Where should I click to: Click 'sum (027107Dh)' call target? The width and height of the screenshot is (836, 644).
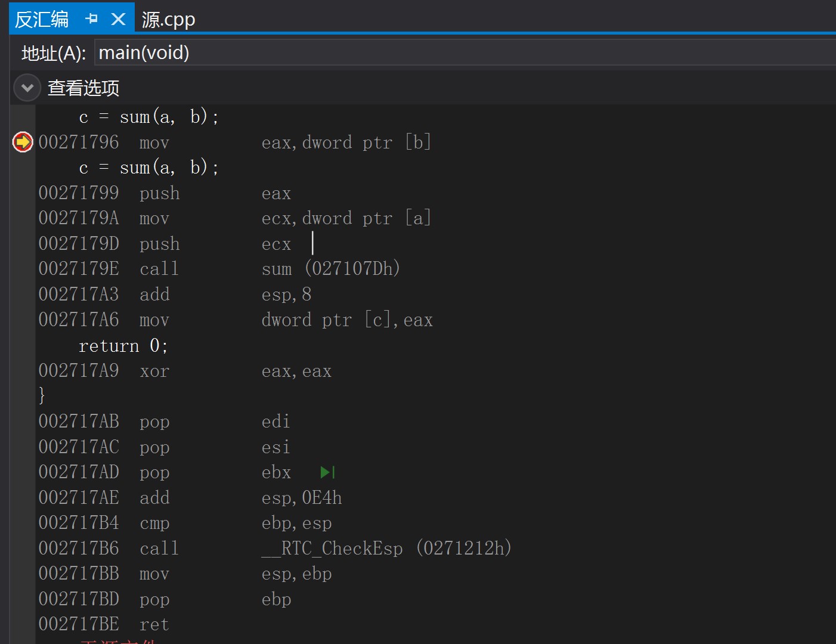click(331, 269)
